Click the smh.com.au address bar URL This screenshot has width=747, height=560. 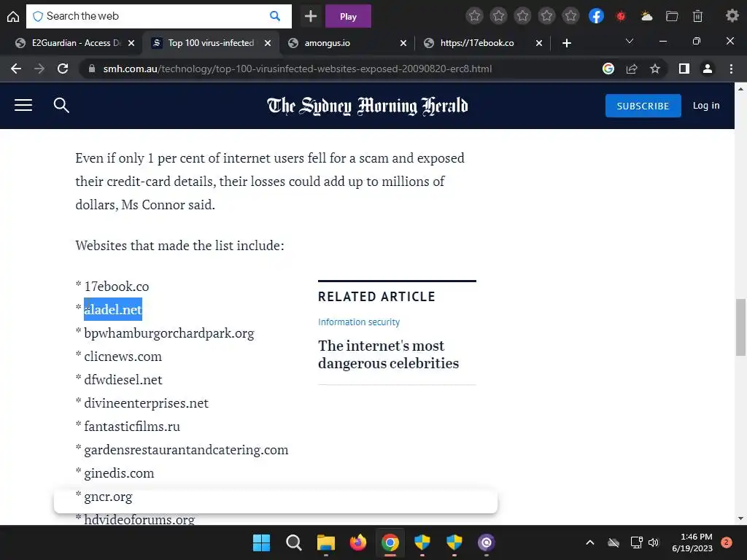pos(298,69)
